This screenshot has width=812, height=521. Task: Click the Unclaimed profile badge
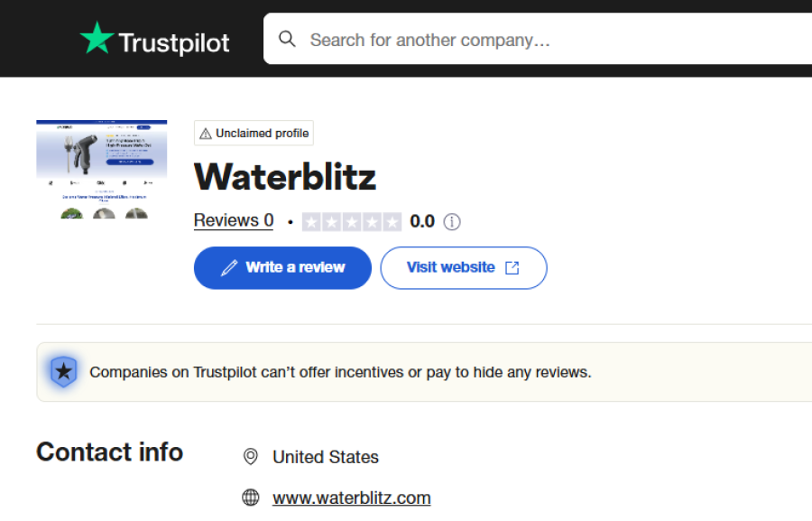[x=254, y=134]
